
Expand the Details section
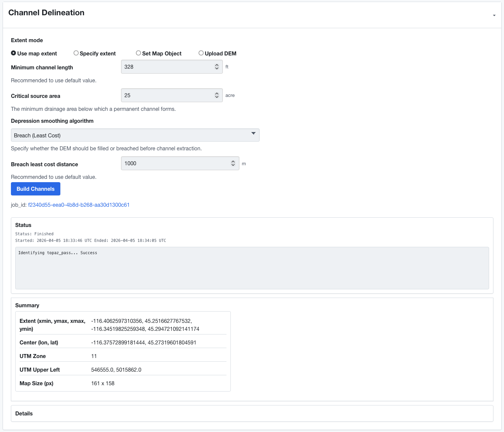[x=24, y=413]
